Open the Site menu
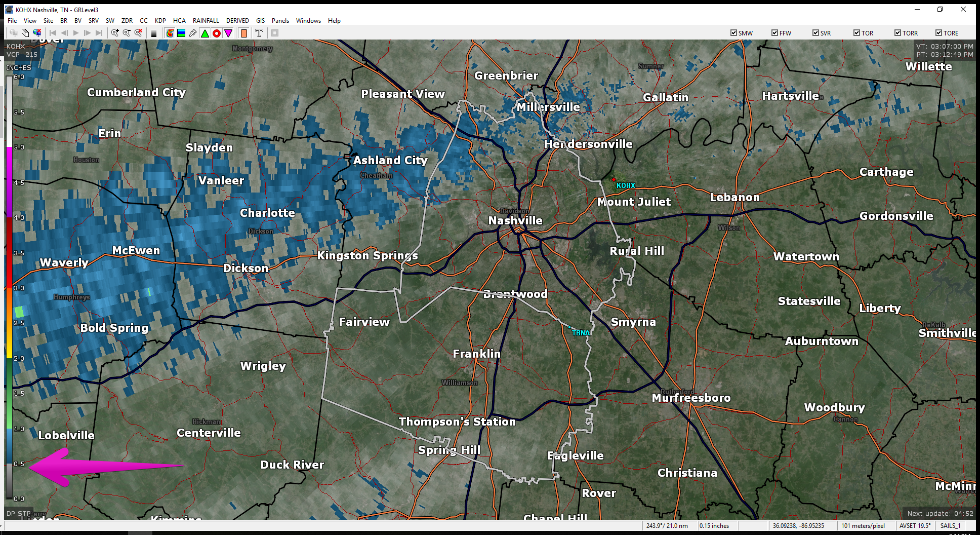The image size is (980, 535). (x=48, y=21)
